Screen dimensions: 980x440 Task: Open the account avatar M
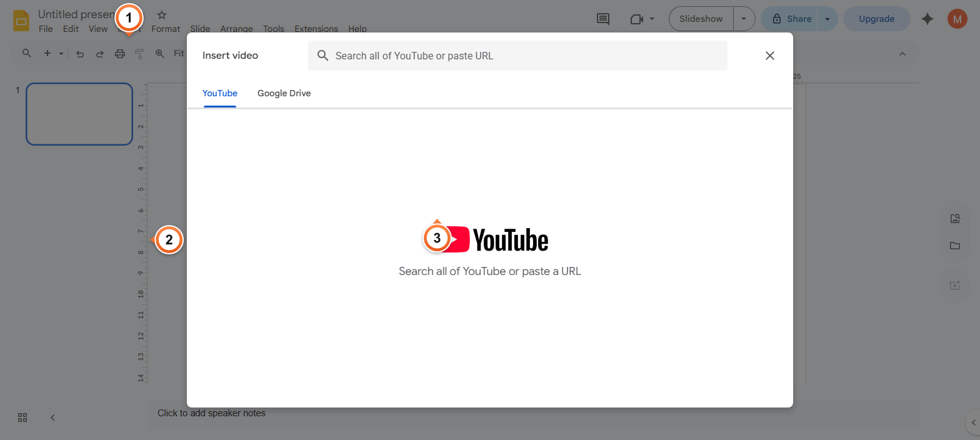[x=957, y=19]
